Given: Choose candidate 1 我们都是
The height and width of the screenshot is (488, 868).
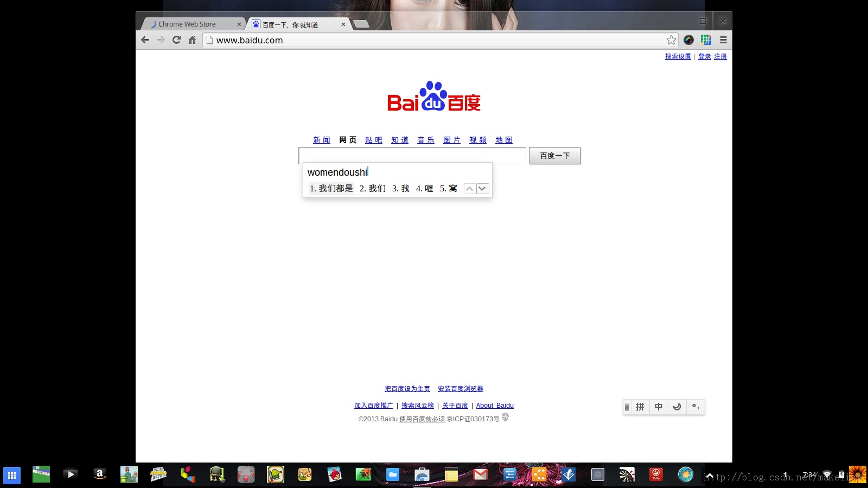Looking at the screenshot, I should click(x=331, y=189).
